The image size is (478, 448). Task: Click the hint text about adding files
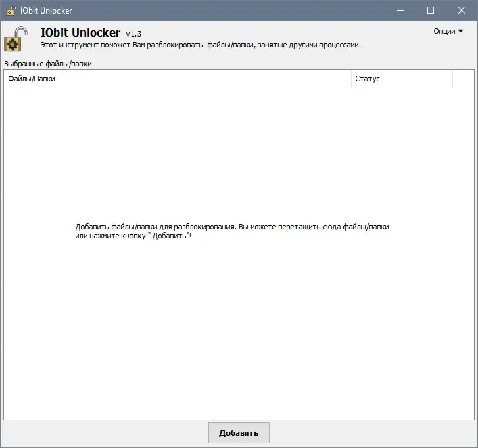click(232, 231)
